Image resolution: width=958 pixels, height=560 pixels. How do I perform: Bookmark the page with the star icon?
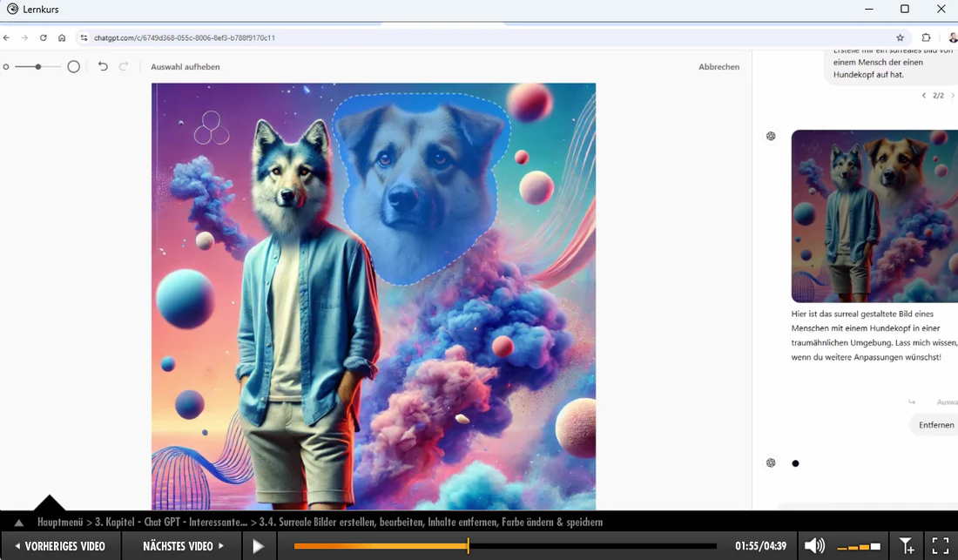coord(900,38)
